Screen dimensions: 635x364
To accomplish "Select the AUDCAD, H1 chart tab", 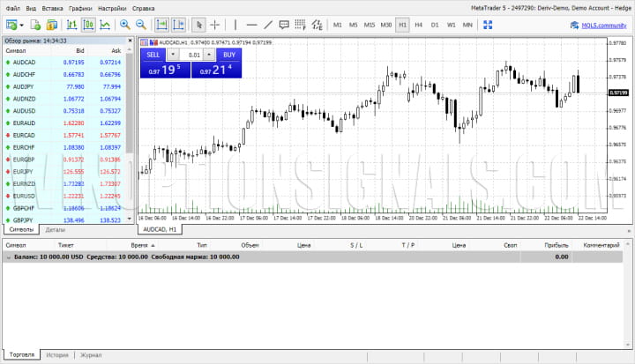I will pyautogui.click(x=160, y=229).
